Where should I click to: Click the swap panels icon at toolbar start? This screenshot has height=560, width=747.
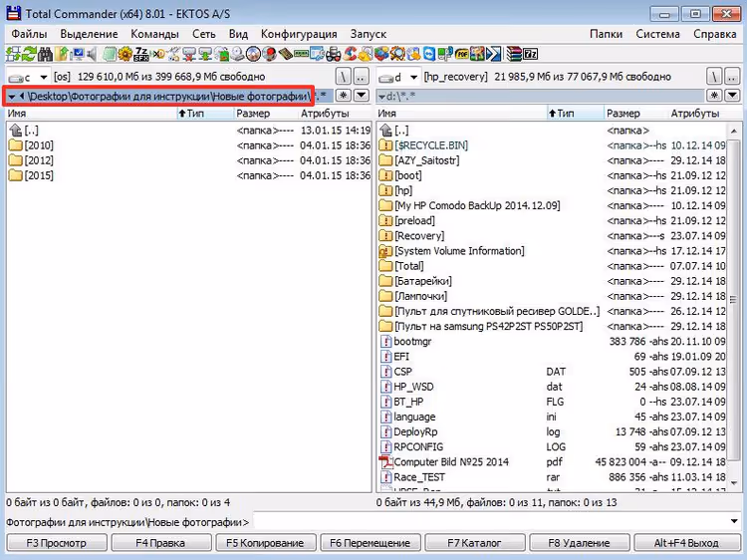(x=12, y=54)
